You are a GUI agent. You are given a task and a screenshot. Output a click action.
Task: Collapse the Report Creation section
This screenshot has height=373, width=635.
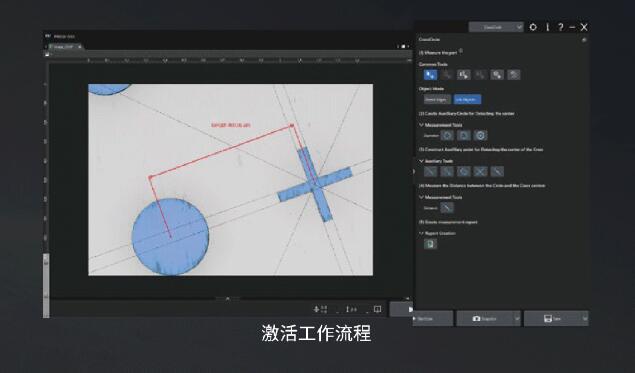[421, 233]
